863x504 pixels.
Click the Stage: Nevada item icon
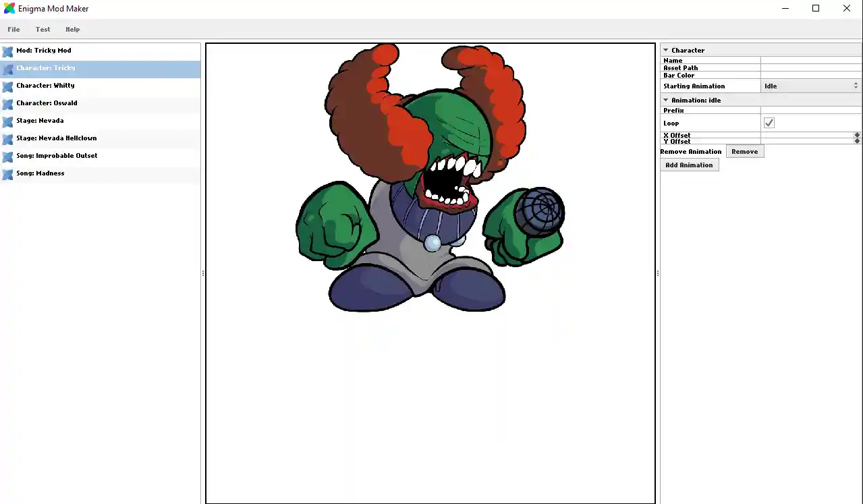click(7, 121)
